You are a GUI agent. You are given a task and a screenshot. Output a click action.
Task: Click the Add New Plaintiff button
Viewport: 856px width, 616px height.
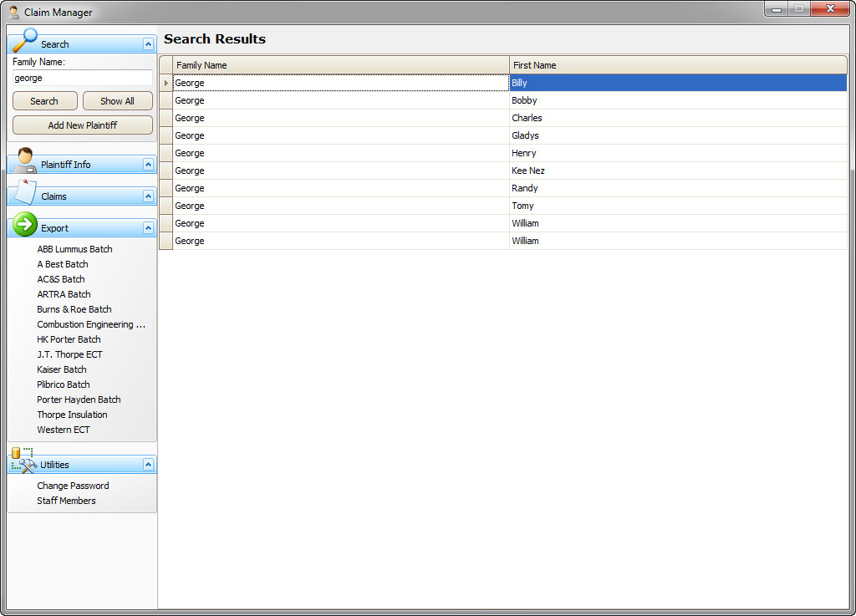(x=83, y=125)
